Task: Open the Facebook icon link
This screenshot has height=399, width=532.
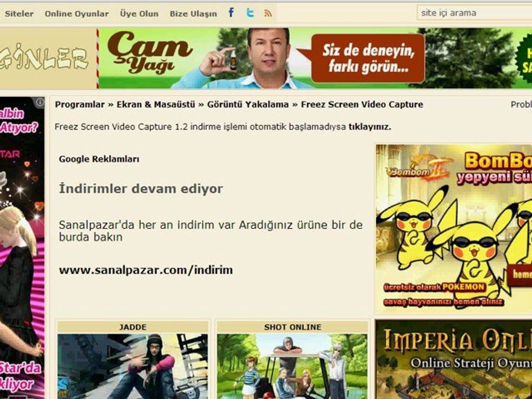Action: [x=231, y=13]
